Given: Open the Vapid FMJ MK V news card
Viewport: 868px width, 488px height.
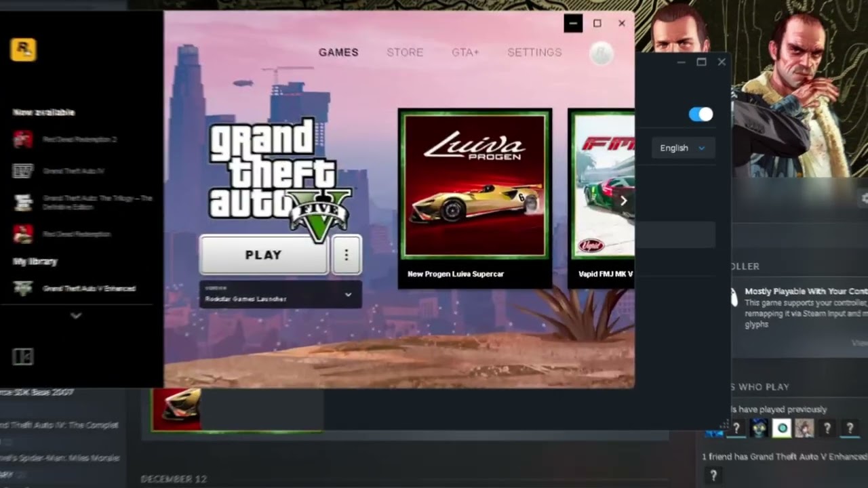Looking at the screenshot, I should coord(601,199).
